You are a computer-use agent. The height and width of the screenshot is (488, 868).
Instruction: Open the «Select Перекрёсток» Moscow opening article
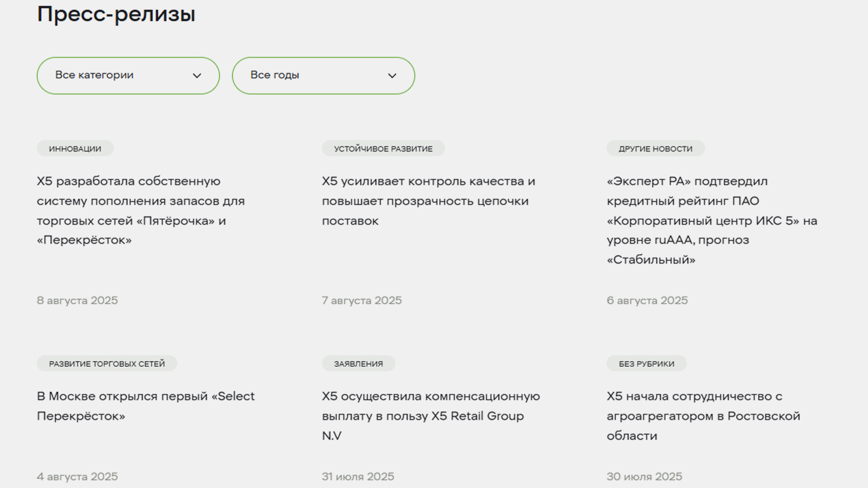[145, 406]
